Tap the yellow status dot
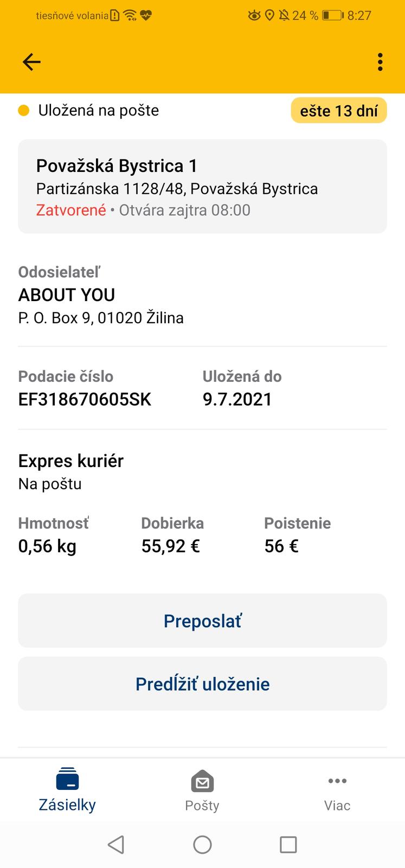The height and width of the screenshot is (868, 405). tap(24, 111)
